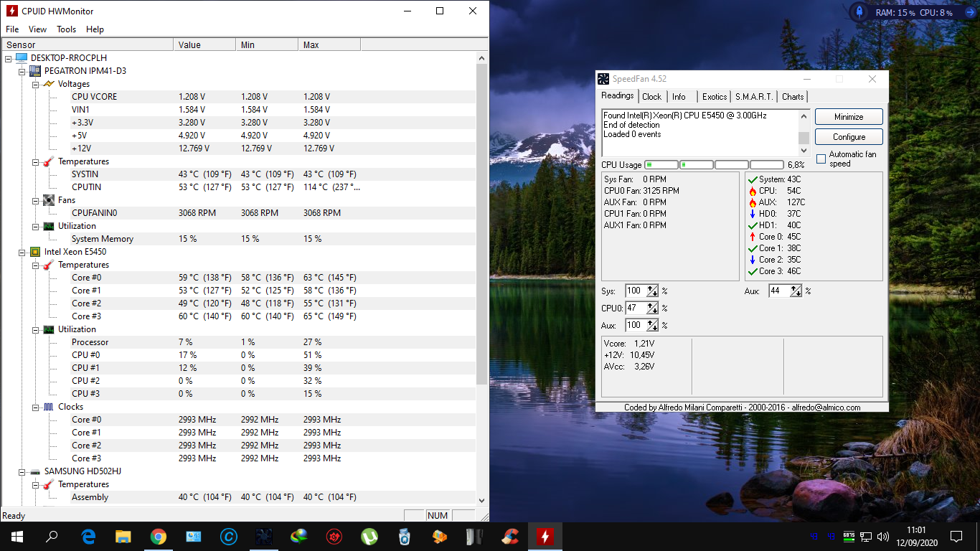Open the globe with green arrow taskbar icon
Image resolution: width=980 pixels, height=551 pixels.
pyautogui.click(x=299, y=536)
